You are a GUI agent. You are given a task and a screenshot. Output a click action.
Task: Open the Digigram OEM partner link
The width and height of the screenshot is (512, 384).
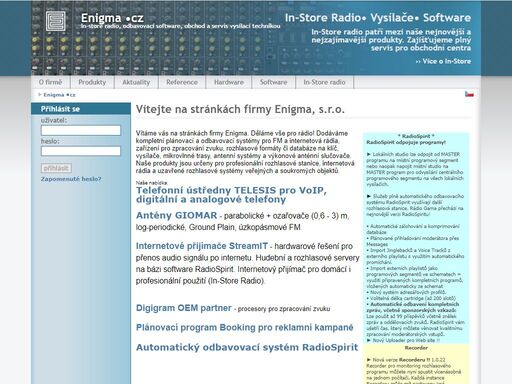coord(184,308)
